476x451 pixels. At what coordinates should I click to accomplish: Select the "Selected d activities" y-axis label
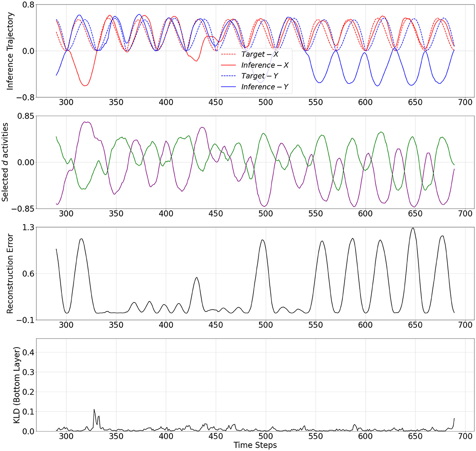pyautogui.click(x=5, y=162)
